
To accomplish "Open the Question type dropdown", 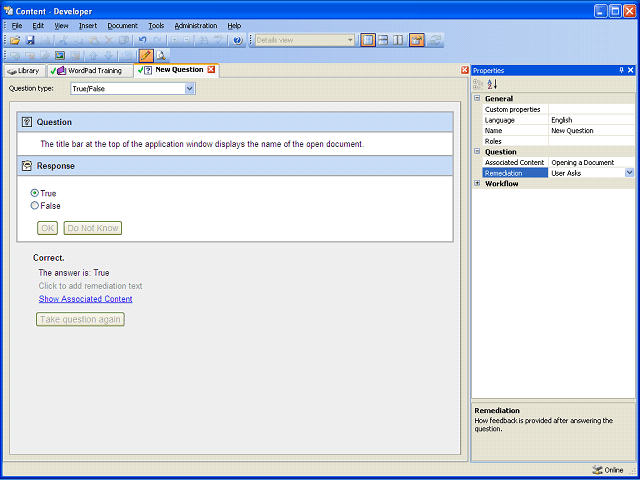I will tap(189, 89).
